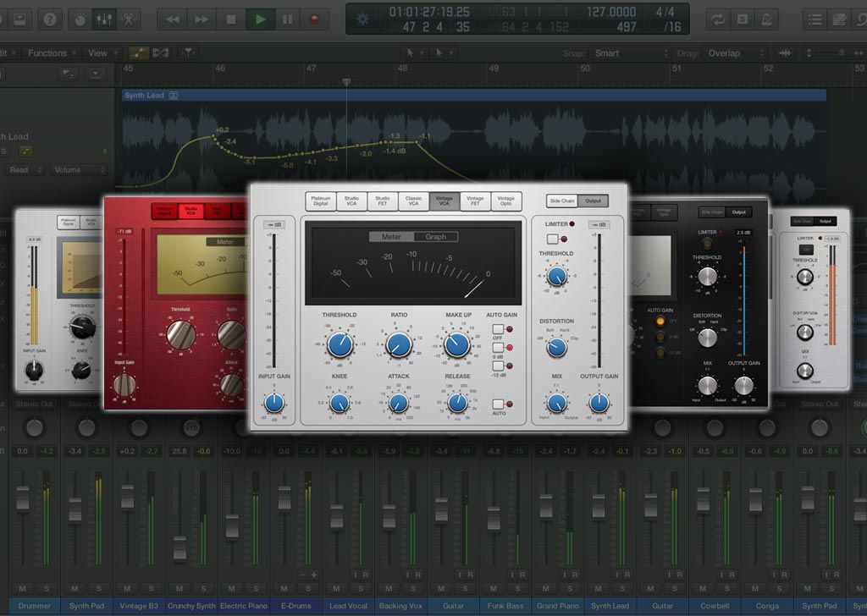The width and height of the screenshot is (867, 616).
Task: Click the 4/4 time signature in LCD
Action: point(665,12)
